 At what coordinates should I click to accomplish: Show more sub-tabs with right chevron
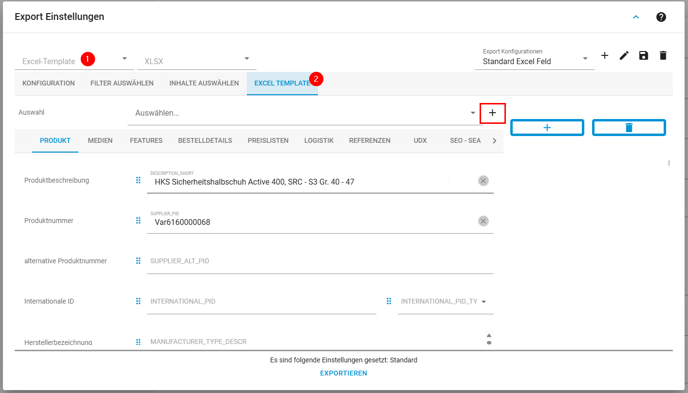pyautogui.click(x=494, y=141)
